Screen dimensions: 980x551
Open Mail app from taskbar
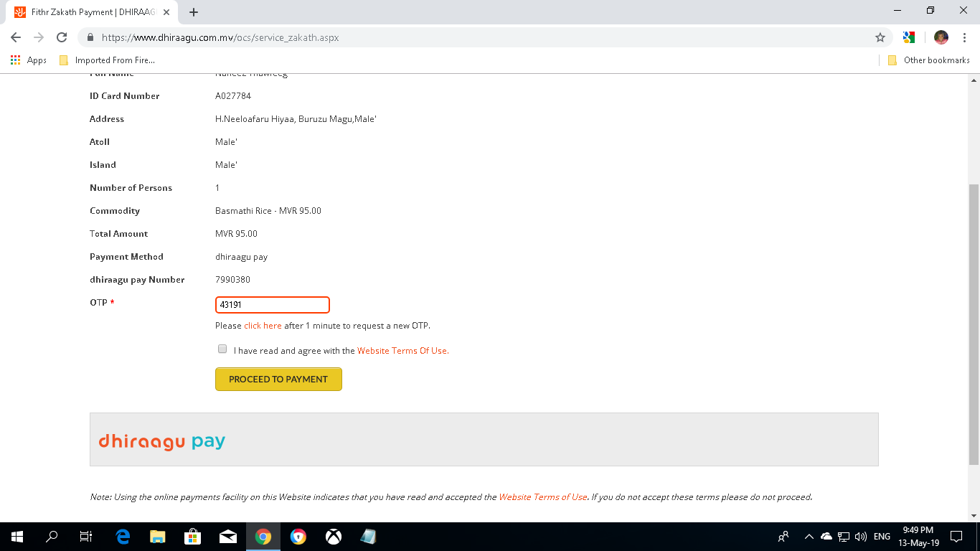(228, 536)
